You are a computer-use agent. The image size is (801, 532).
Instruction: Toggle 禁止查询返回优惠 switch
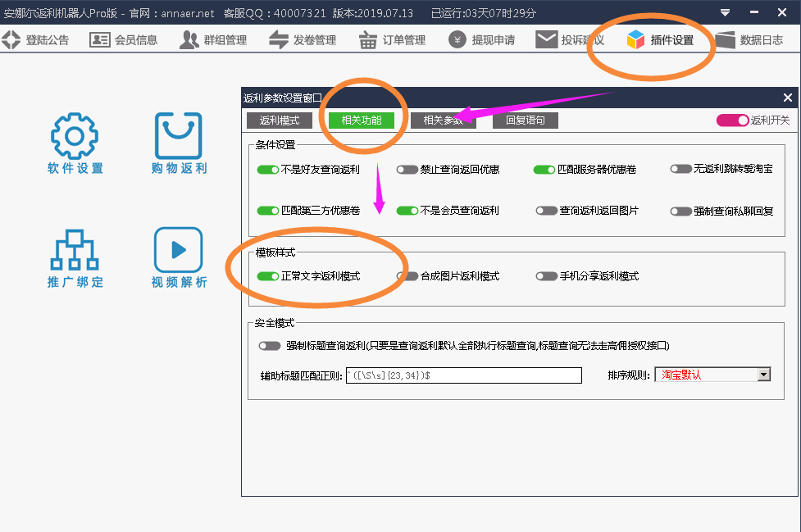point(407,170)
